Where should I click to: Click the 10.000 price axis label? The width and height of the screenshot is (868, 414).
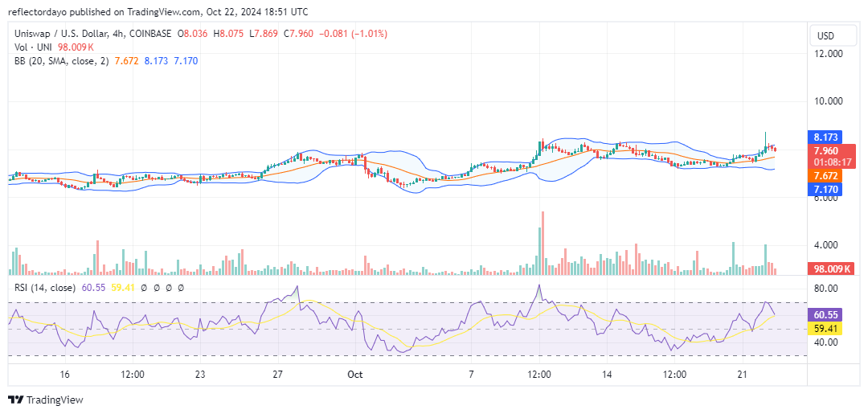tap(827, 101)
